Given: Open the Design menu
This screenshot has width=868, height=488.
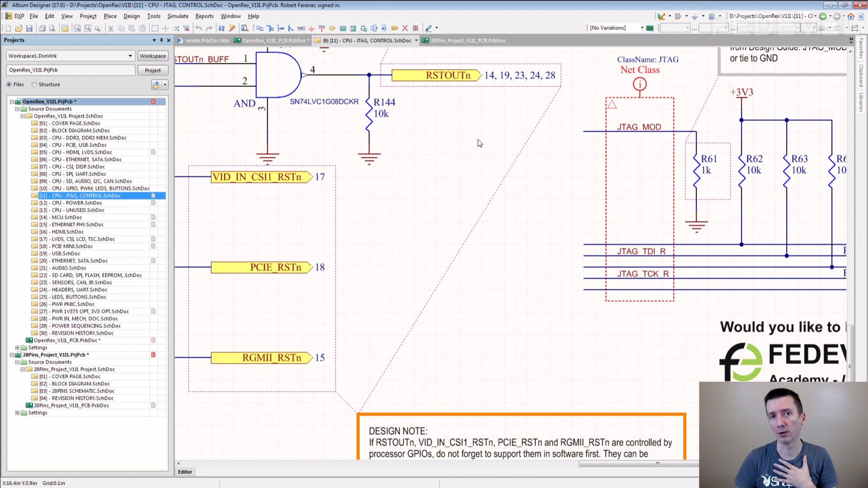Looking at the screenshot, I should (132, 16).
